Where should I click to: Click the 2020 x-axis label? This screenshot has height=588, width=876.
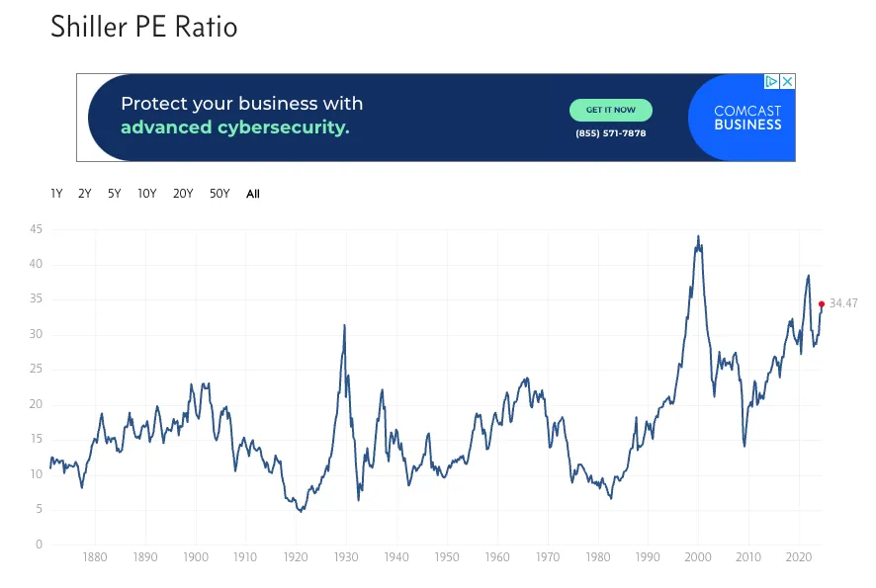click(798, 556)
